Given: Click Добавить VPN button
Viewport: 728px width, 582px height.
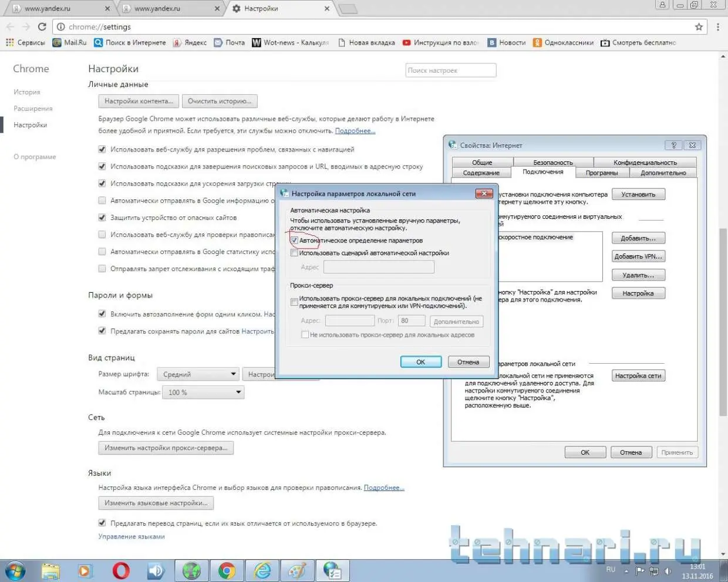Looking at the screenshot, I should tap(638, 256).
